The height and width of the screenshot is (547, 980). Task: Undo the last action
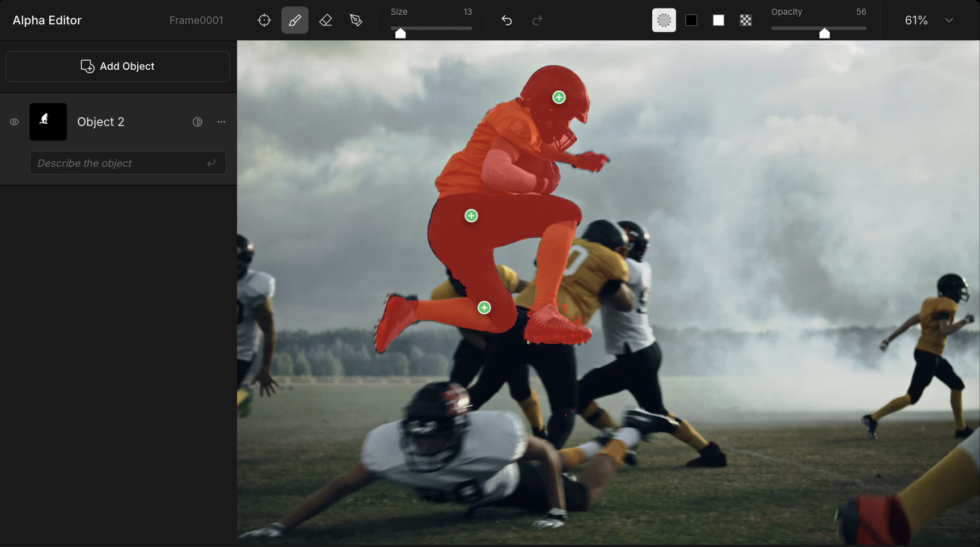(506, 20)
